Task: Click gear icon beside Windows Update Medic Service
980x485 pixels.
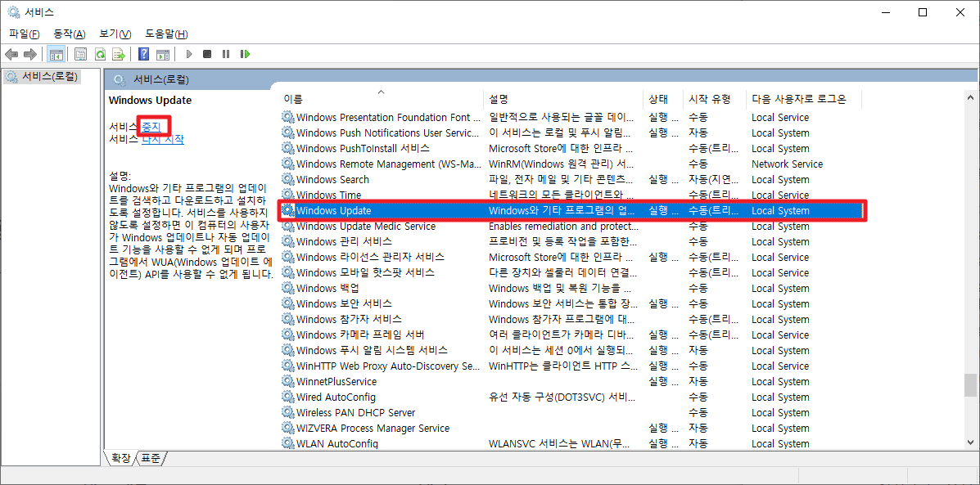Action: 287,226
